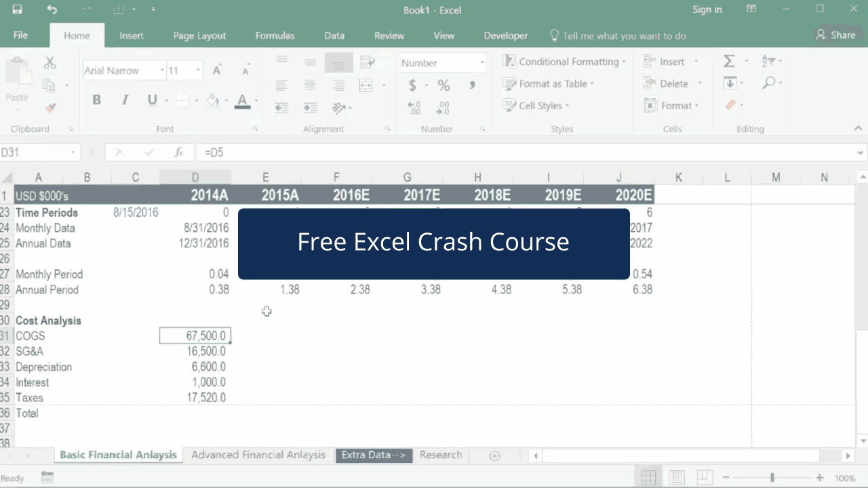Click the macro record icon in status bar
This screenshot has height=488, width=868.
pyautogui.click(x=47, y=477)
